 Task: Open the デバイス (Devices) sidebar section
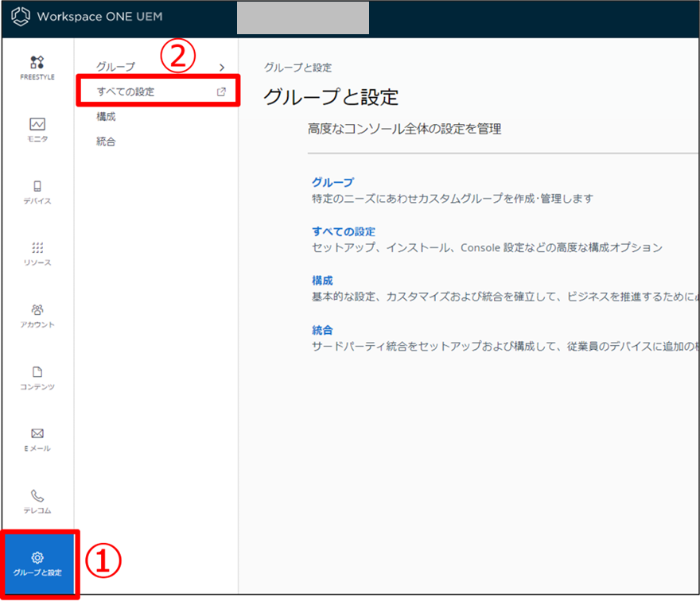coord(37,192)
